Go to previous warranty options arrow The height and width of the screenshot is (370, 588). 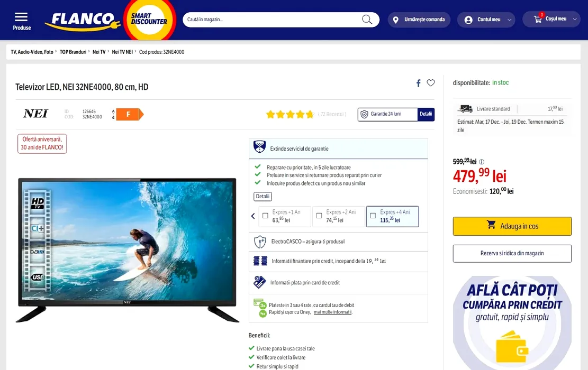click(x=253, y=216)
